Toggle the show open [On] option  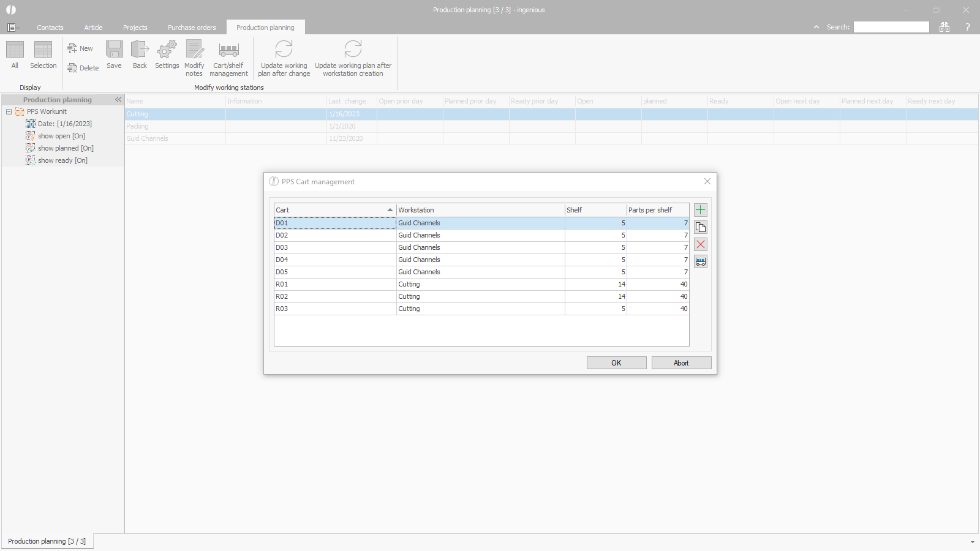point(61,136)
